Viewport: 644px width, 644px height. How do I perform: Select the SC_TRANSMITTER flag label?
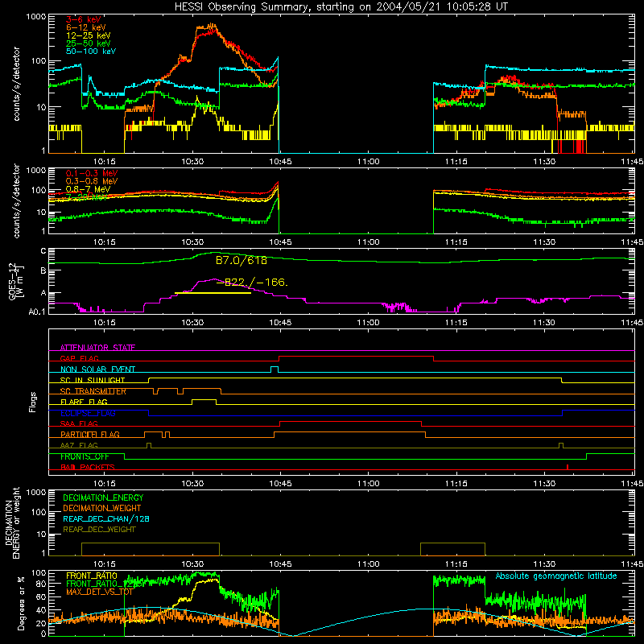click(x=93, y=391)
